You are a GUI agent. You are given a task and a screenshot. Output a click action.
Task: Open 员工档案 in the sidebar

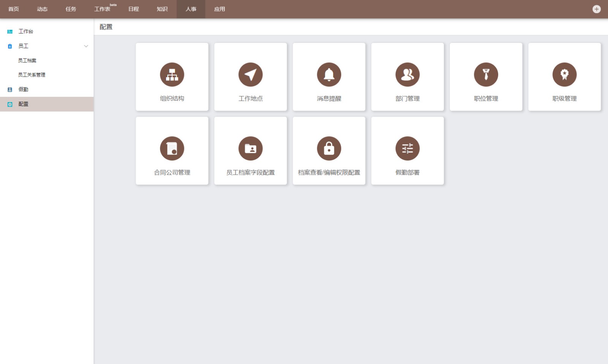pos(27,60)
